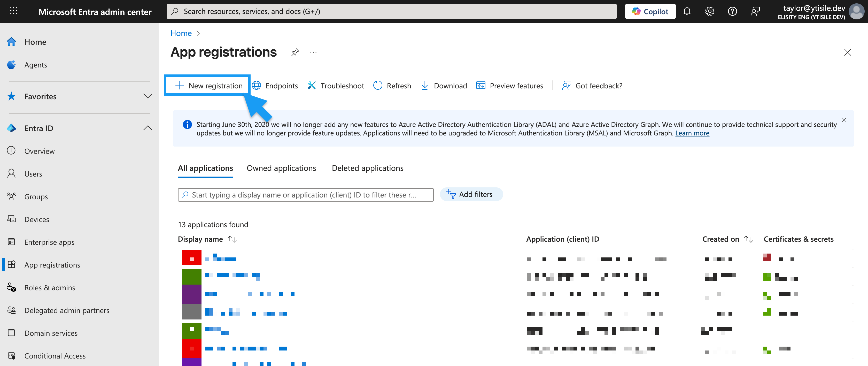This screenshot has width=868, height=366.
Task: Dismiss the ADAL info banner
Action: 844,120
